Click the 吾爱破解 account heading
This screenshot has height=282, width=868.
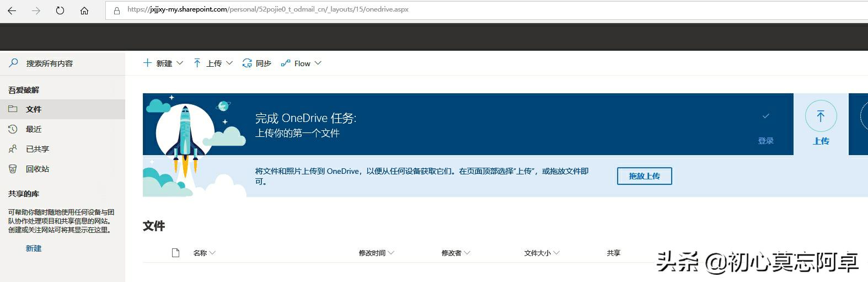point(24,90)
